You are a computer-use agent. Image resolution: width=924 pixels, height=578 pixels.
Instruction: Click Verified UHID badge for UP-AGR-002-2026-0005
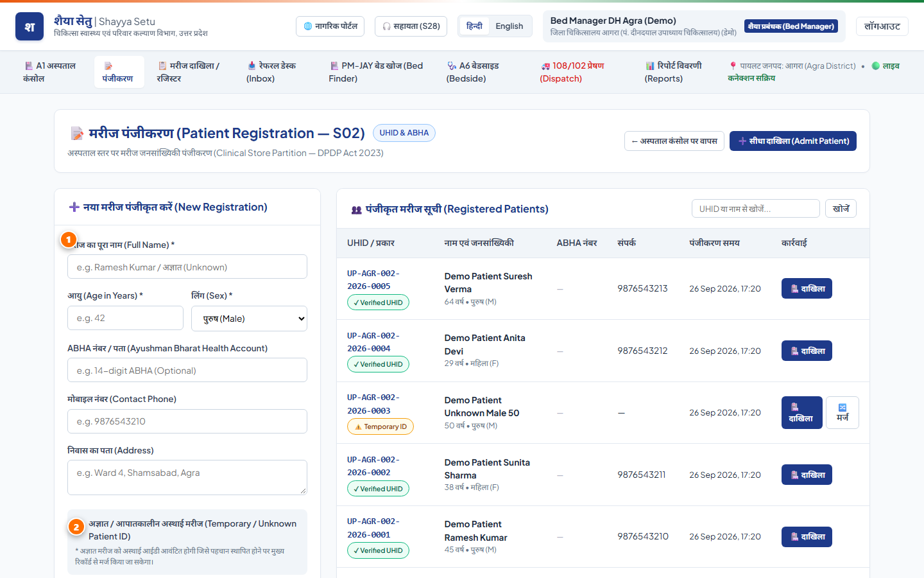click(378, 302)
